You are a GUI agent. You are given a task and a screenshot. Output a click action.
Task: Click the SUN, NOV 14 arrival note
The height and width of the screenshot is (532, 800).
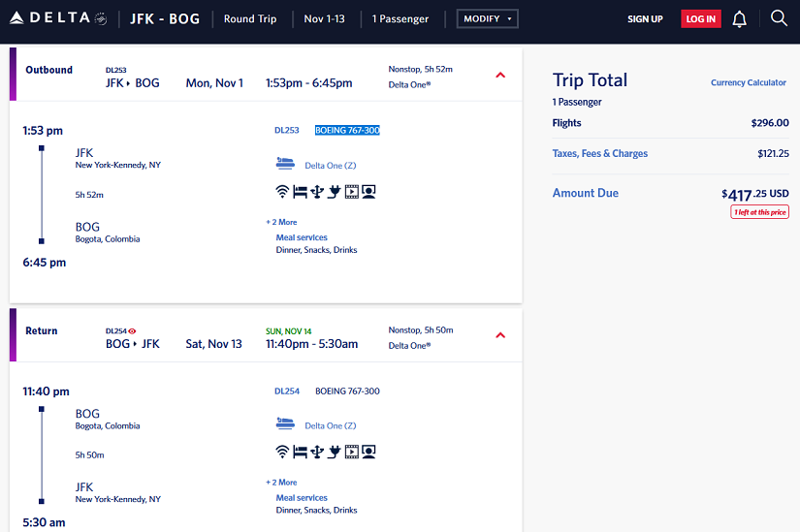click(x=288, y=331)
